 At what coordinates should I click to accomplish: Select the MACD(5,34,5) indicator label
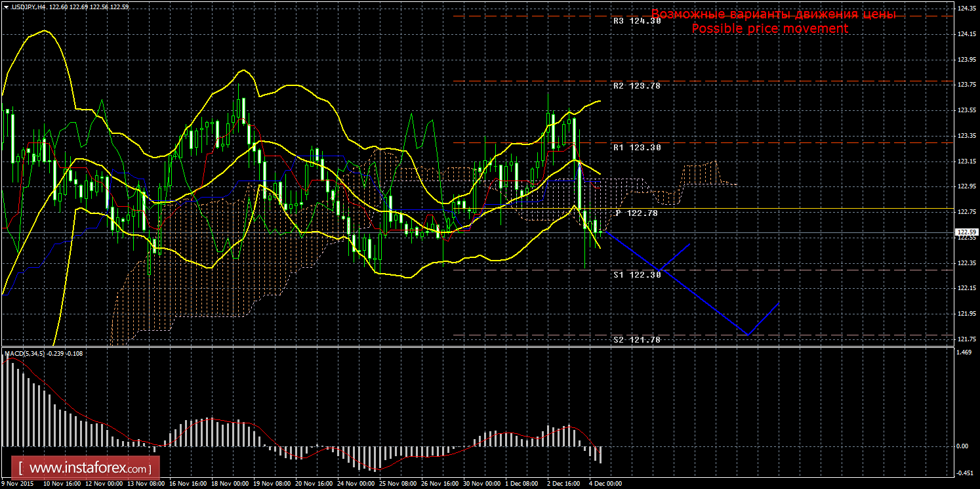tap(24, 354)
